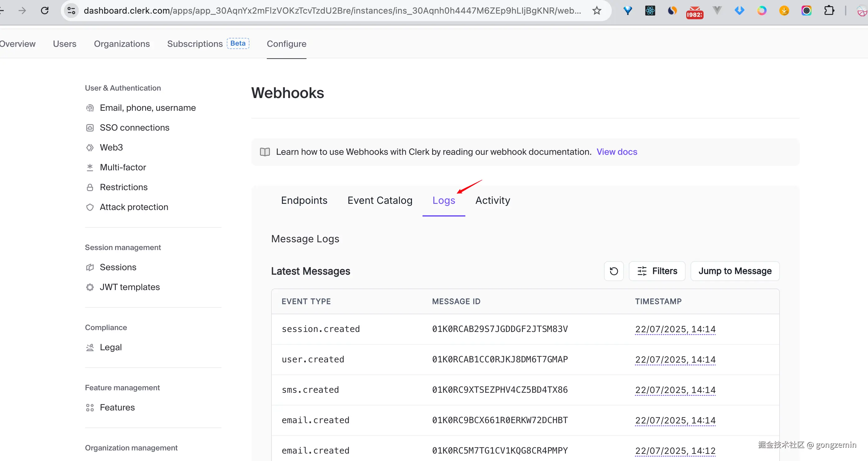
Task: Go to Attack protection settings
Action: 134,207
